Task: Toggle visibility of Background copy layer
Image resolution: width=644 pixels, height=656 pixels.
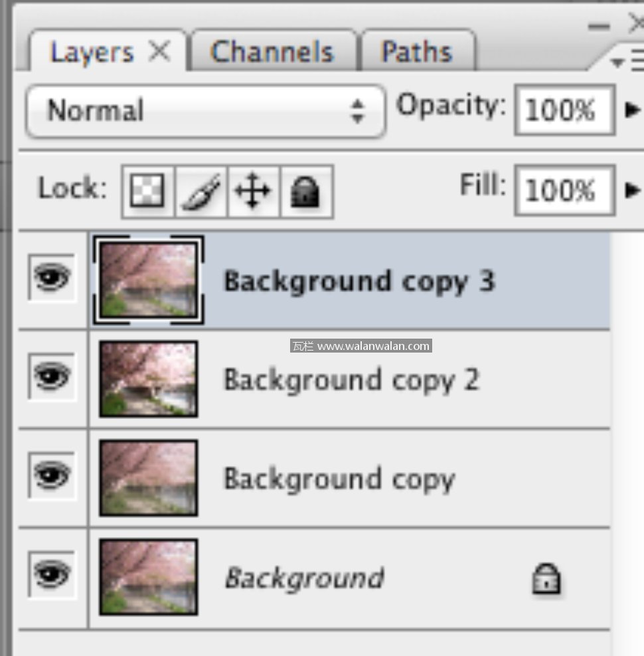Action: (x=52, y=475)
